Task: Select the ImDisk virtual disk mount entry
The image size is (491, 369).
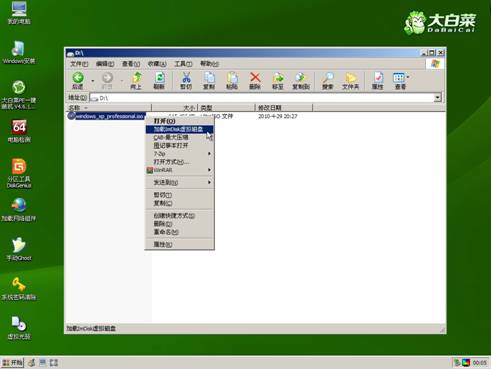Action: coord(180,129)
